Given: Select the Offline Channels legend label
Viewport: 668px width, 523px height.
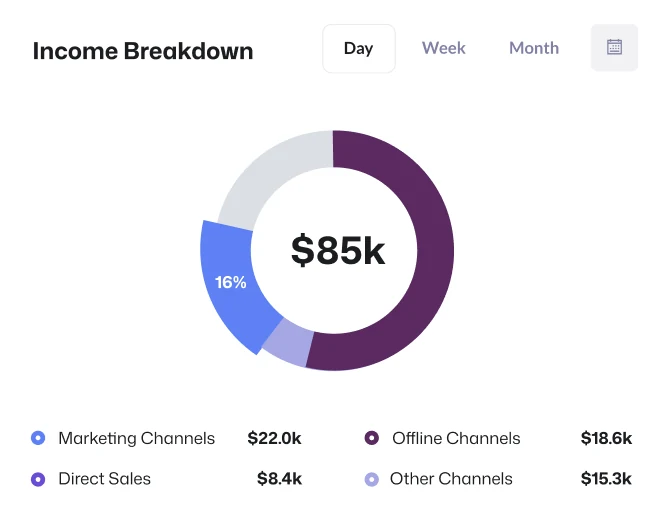Looking at the screenshot, I should point(456,438).
